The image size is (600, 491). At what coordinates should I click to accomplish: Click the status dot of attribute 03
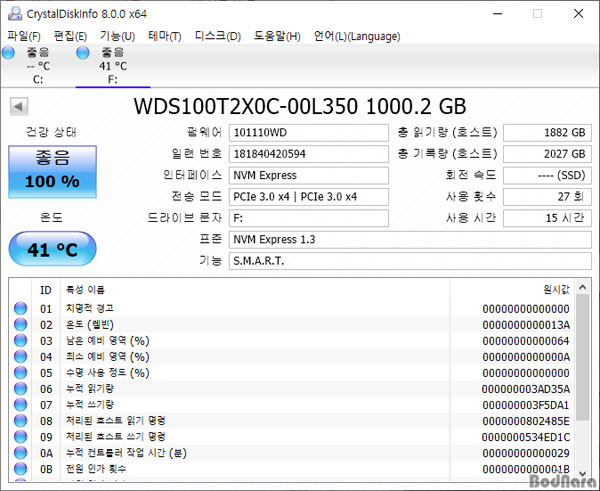pyautogui.click(x=21, y=341)
